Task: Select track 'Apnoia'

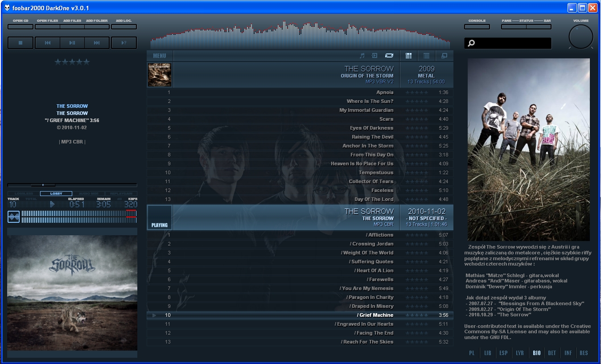Action: [300, 92]
